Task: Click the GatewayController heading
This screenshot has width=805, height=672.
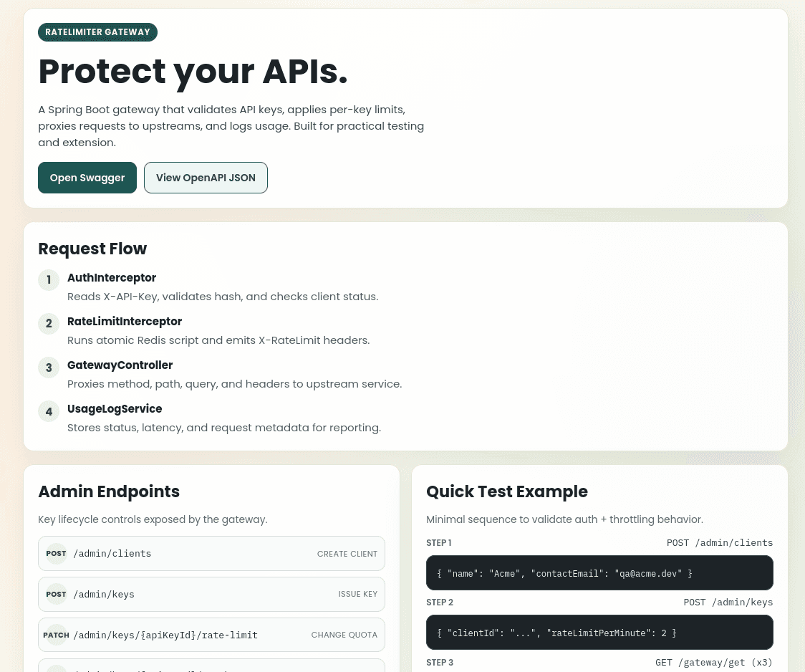Action: tap(120, 365)
